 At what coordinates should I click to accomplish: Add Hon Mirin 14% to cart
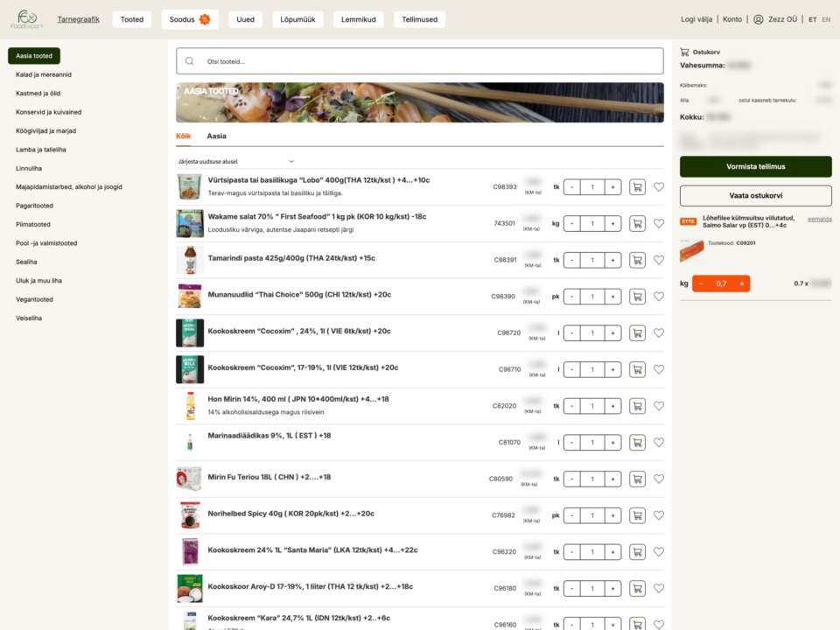pos(637,405)
